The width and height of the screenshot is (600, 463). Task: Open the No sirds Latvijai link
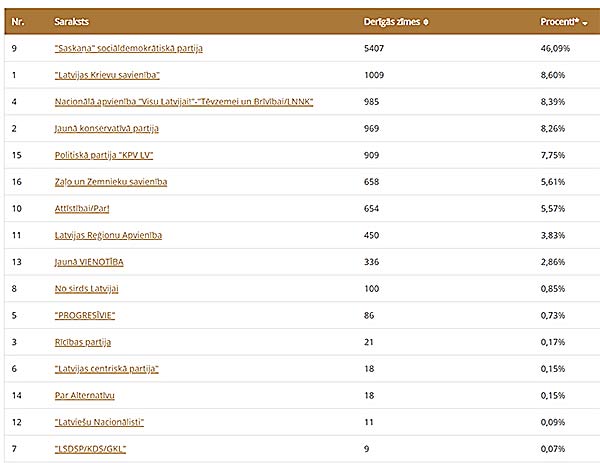pyautogui.click(x=86, y=289)
